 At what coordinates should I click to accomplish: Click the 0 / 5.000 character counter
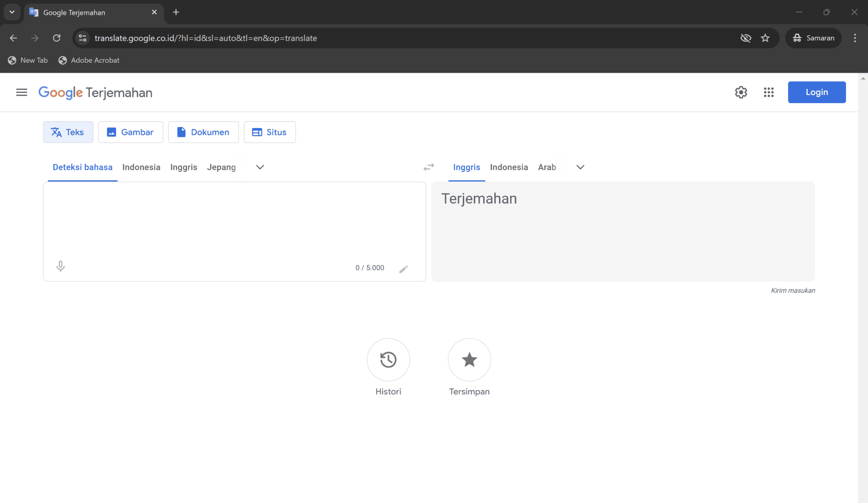point(370,268)
